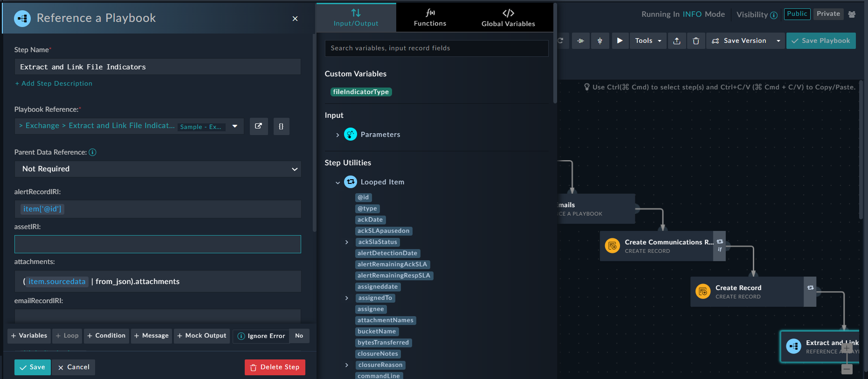Open the Parent Data Reference dropdown
This screenshot has width=868, height=379.
coord(158,169)
